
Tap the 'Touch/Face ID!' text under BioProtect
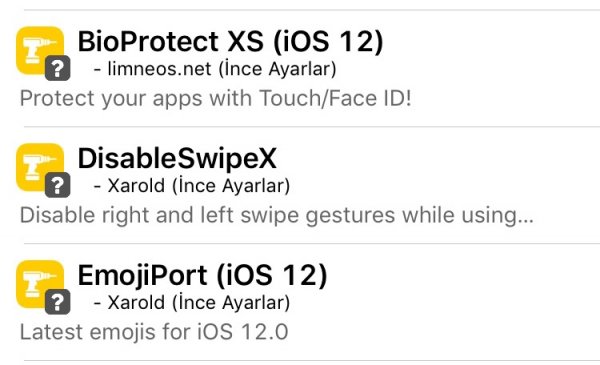pyautogui.click(x=335, y=98)
